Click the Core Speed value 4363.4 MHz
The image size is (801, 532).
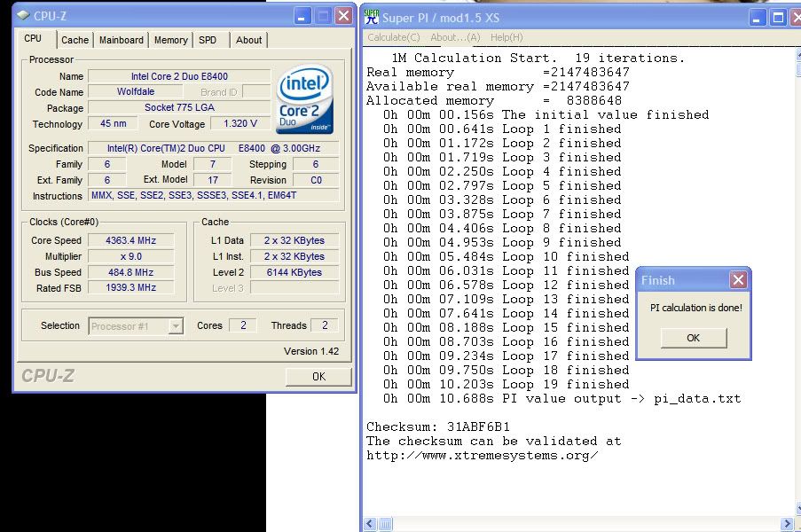(x=130, y=240)
